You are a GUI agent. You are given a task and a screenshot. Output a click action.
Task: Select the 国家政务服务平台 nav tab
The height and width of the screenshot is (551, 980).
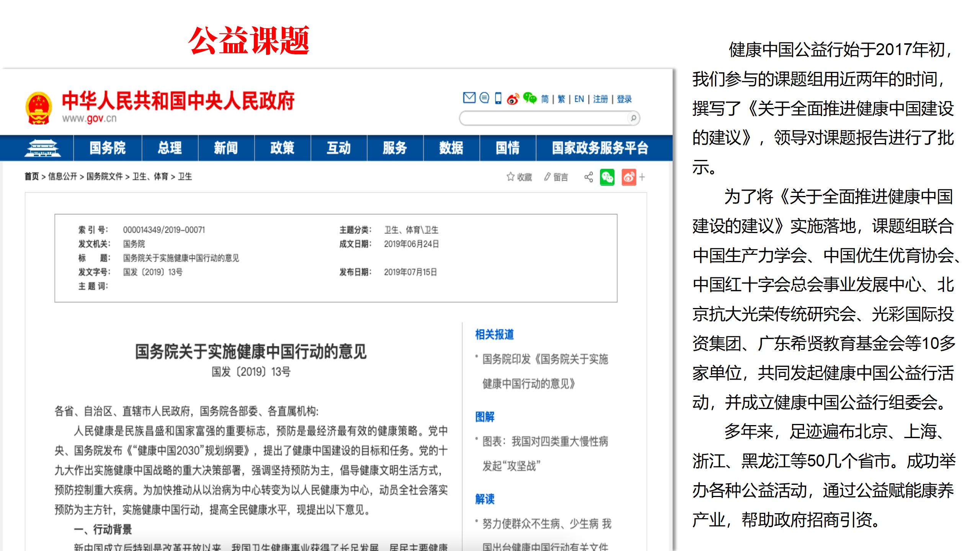pos(600,148)
